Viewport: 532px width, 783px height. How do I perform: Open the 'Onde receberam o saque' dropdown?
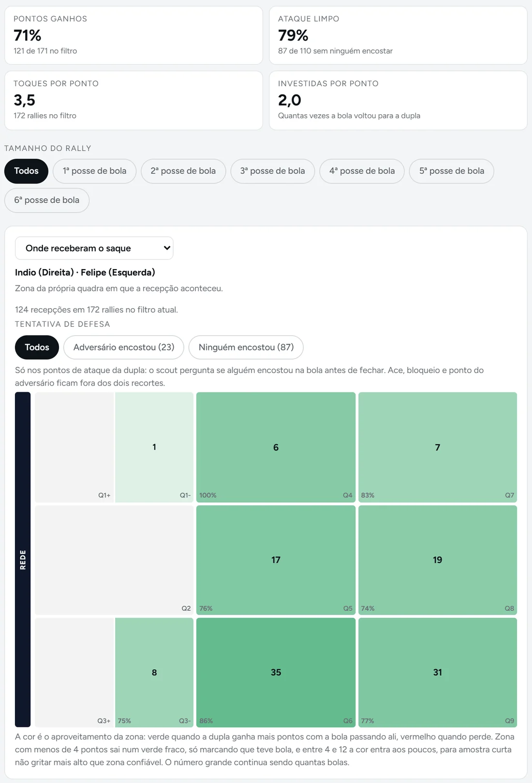coord(94,248)
